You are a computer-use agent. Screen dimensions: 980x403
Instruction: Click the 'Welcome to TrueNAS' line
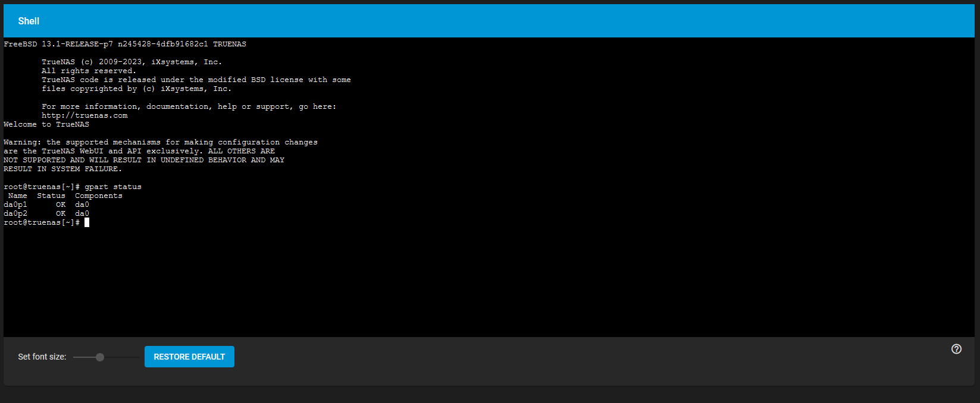coord(46,124)
